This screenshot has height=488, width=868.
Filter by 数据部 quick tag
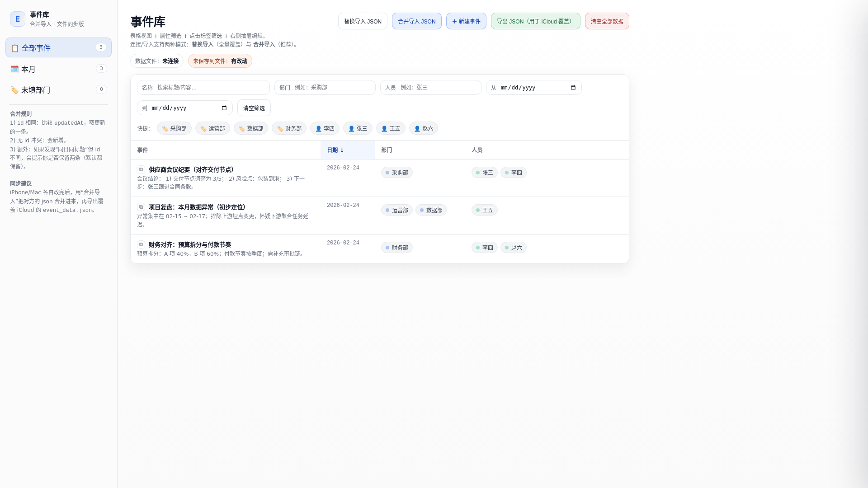[251, 128]
